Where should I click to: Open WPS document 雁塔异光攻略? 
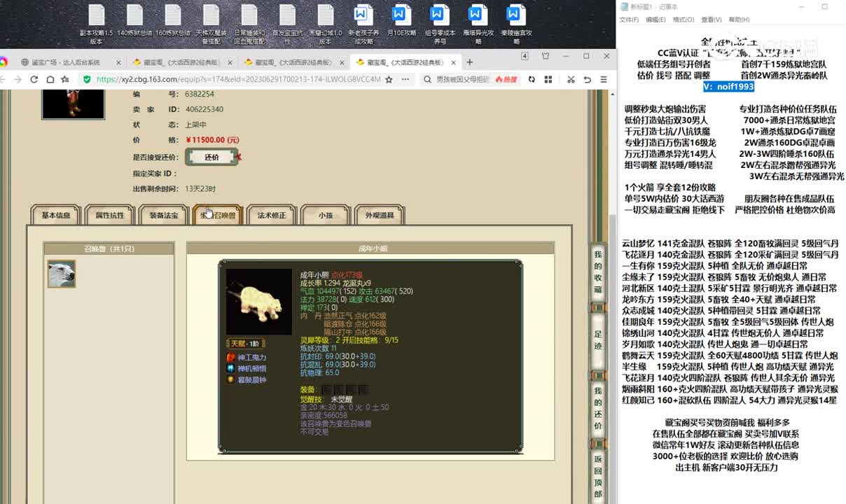point(478,24)
